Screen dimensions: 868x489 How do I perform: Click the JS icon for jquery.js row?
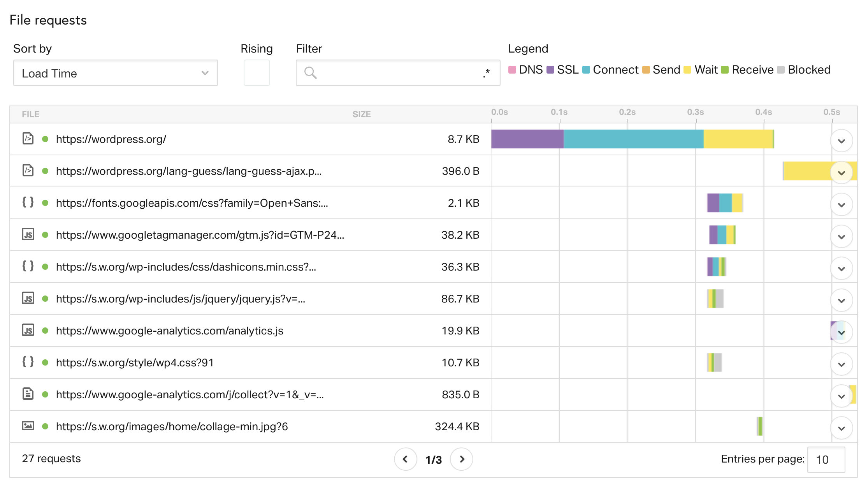click(x=28, y=299)
